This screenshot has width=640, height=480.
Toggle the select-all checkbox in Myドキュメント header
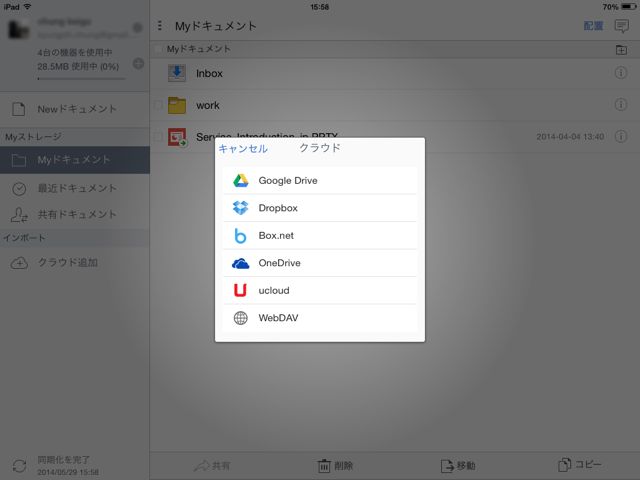[x=158, y=49]
